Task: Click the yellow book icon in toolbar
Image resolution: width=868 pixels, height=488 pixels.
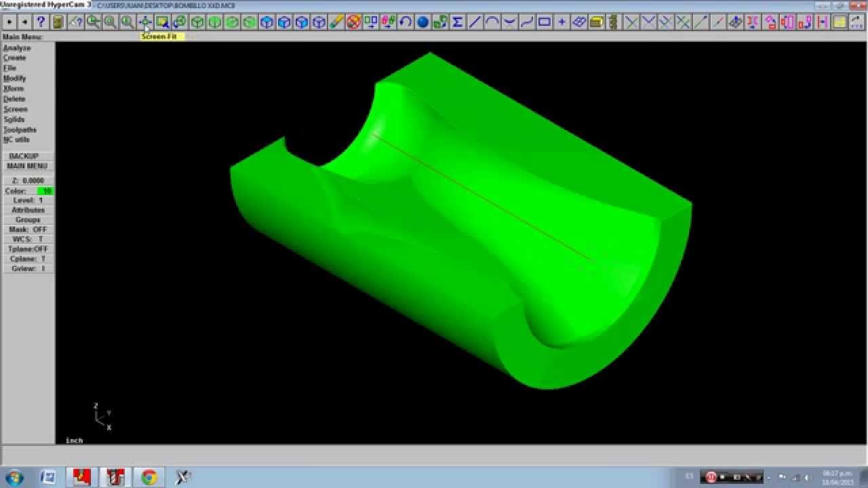Action: coord(58,22)
